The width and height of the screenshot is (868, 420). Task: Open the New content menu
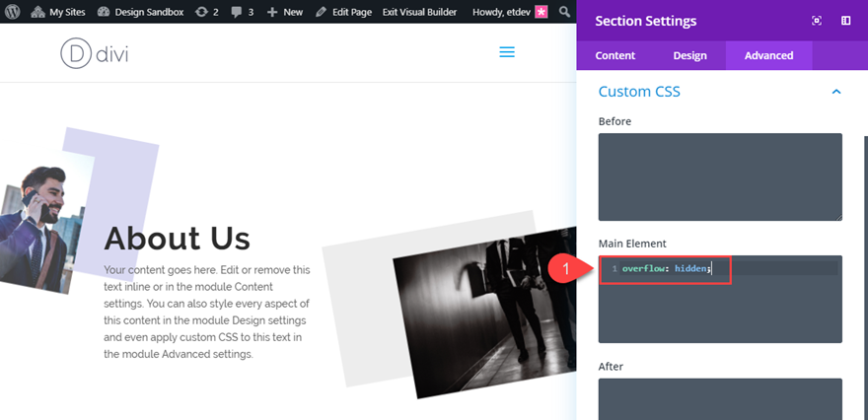pyautogui.click(x=284, y=12)
